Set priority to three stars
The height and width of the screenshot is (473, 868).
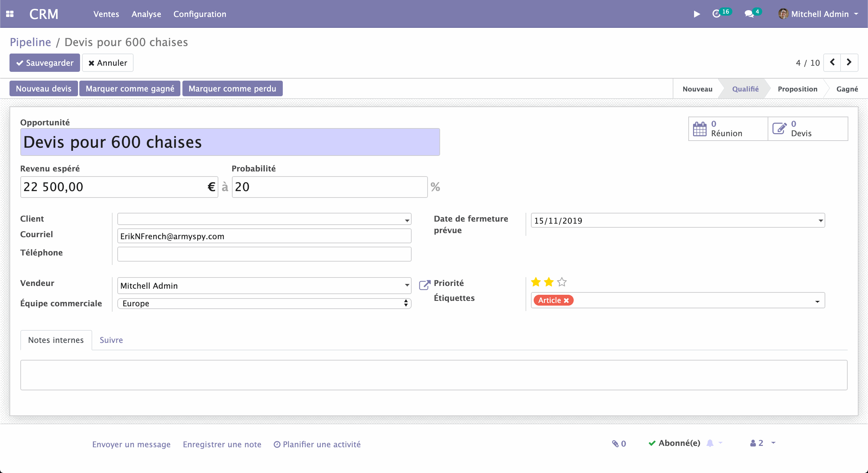561,282
